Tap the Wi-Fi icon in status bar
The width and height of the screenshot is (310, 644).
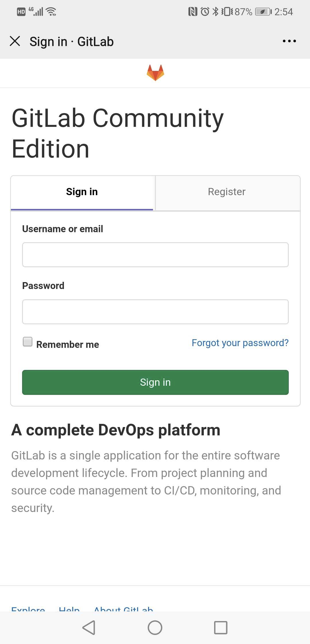click(51, 11)
